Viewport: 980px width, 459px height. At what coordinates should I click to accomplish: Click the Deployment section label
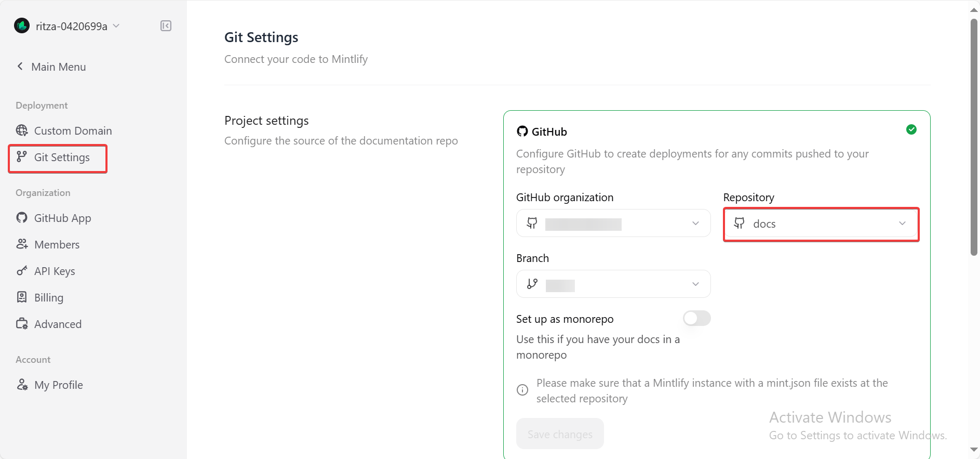[x=42, y=106]
